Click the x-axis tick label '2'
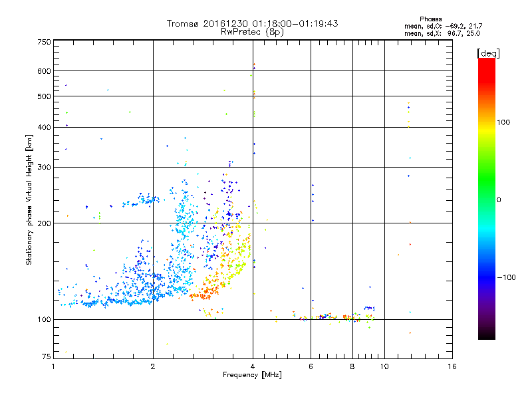Viewport: 532px width, 399px height. click(153, 366)
